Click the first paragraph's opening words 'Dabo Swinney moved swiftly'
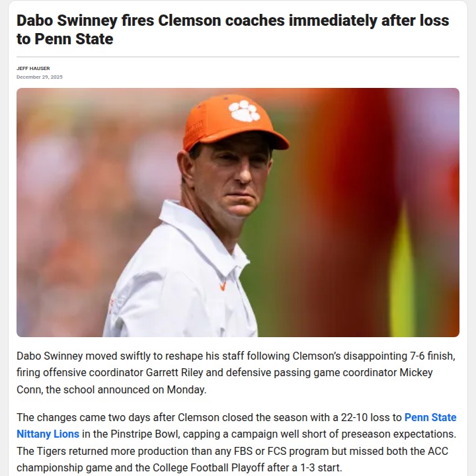This screenshot has width=476, height=476. coord(81,356)
